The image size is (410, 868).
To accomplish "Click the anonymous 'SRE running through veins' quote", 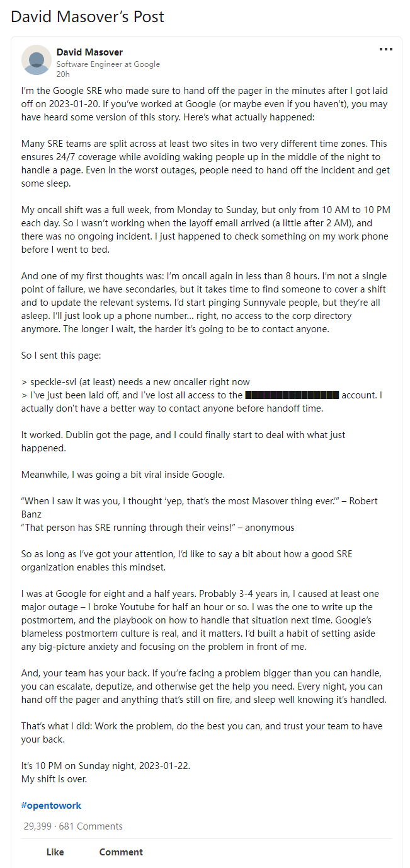I will click(x=158, y=528).
